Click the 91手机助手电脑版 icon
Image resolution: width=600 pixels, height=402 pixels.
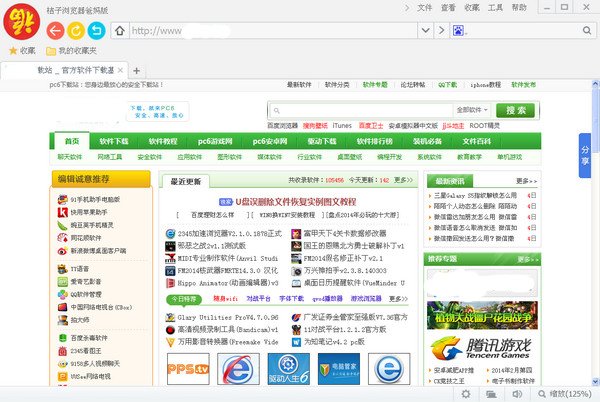click(x=62, y=199)
